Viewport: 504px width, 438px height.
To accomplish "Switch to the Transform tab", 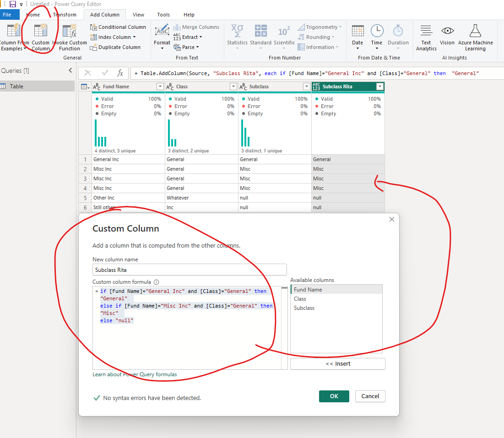I will tap(65, 15).
